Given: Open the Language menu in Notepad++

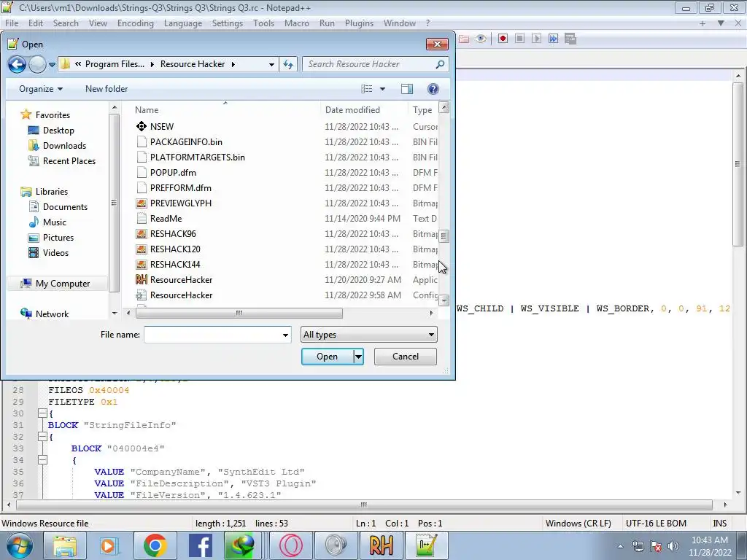Looking at the screenshot, I should [183, 23].
